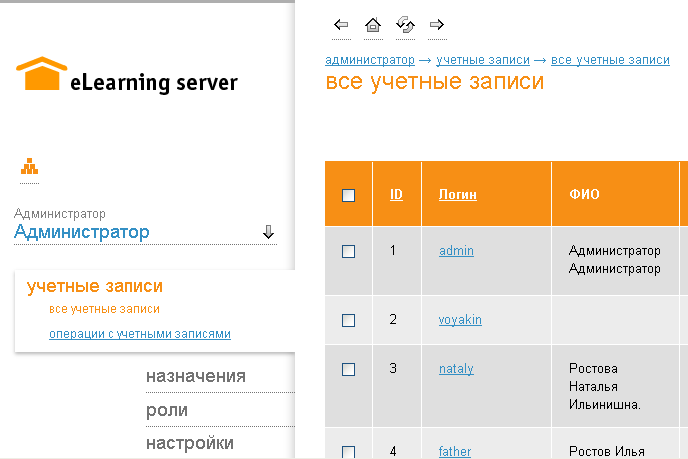
Task: Open the роли menu section
Action: (x=167, y=410)
